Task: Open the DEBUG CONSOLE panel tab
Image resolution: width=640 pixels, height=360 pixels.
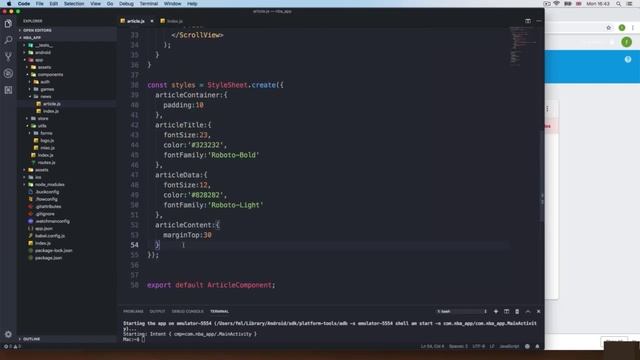Action: point(187,311)
